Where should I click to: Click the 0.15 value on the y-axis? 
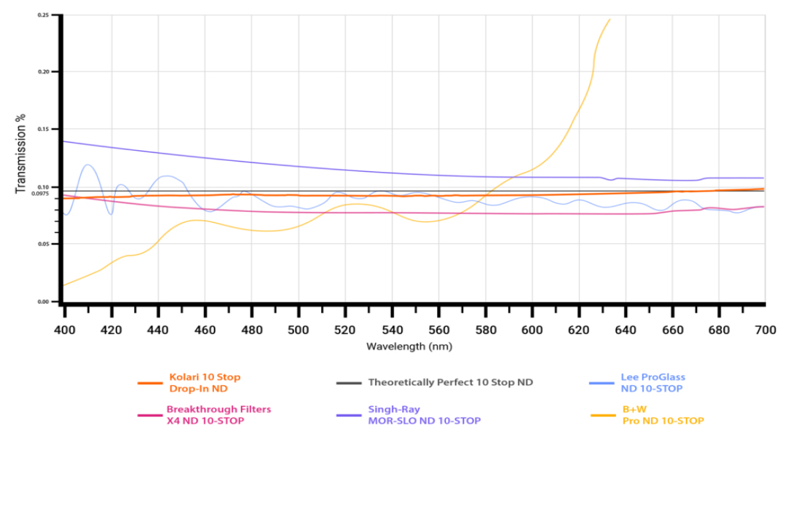coord(43,130)
